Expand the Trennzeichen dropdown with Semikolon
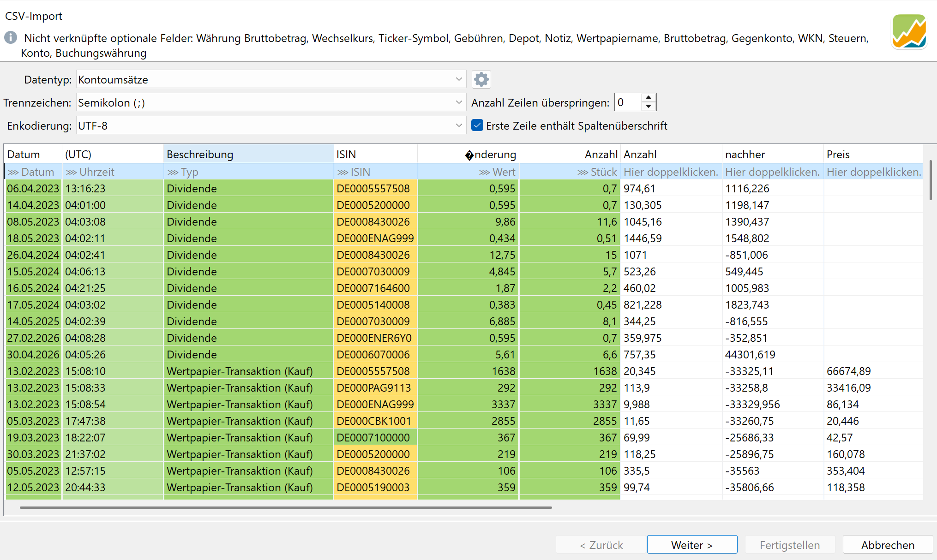The image size is (937, 560). [271, 102]
